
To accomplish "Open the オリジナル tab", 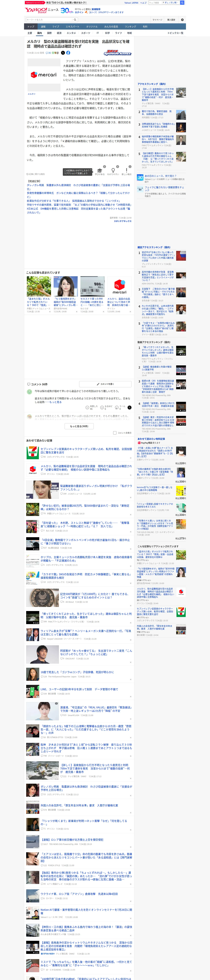I will pyautogui.click(x=92, y=27).
